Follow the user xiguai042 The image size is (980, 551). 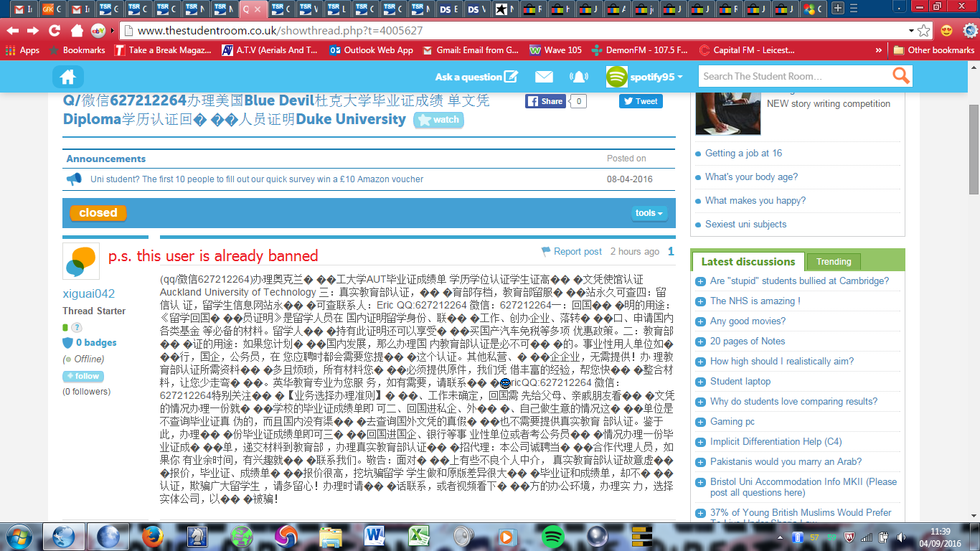[x=82, y=376]
